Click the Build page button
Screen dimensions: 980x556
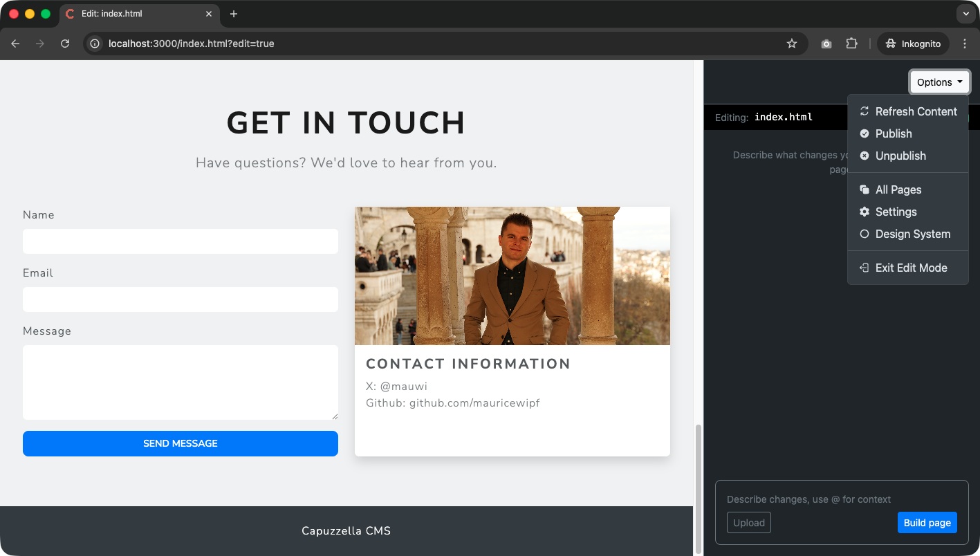click(x=927, y=523)
